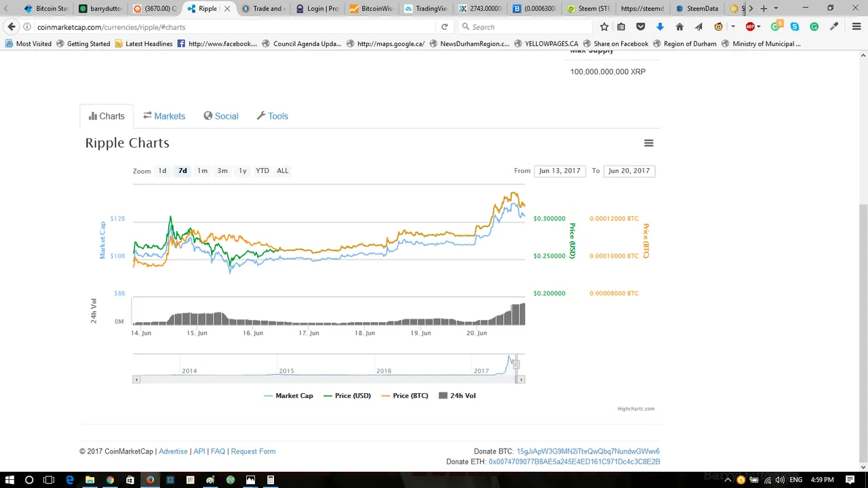The image size is (868, 488).
Task: Go back to the previous page
Action: 12,27
